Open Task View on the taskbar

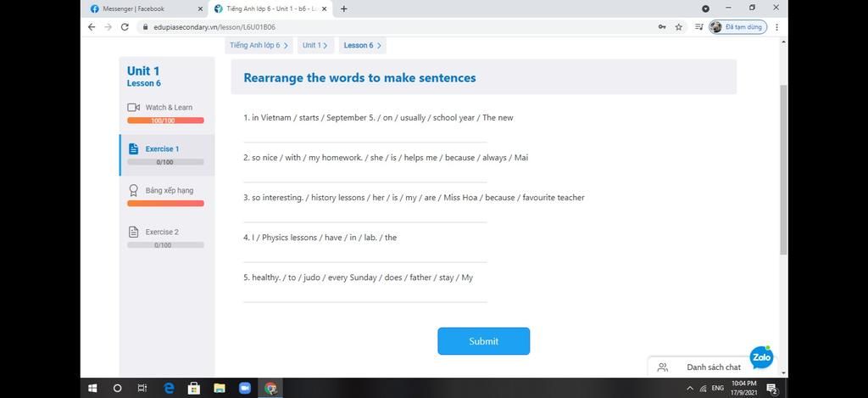[142, 388]
